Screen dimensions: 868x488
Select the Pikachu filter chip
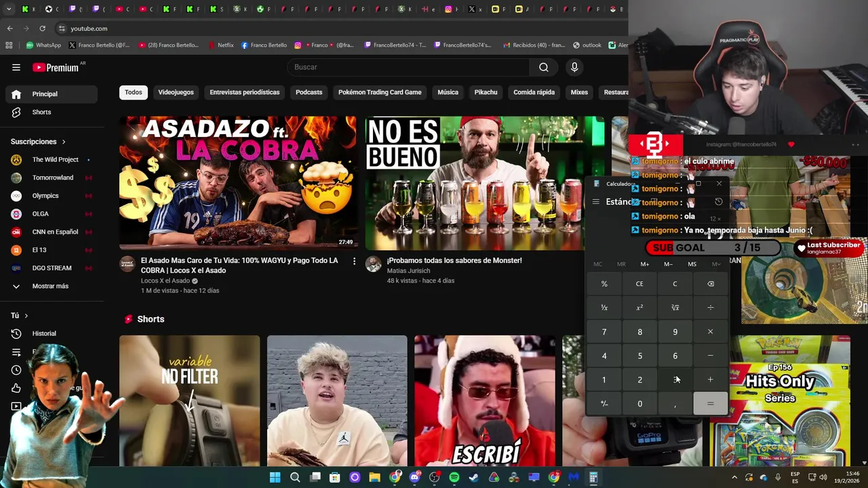(486, 92)
